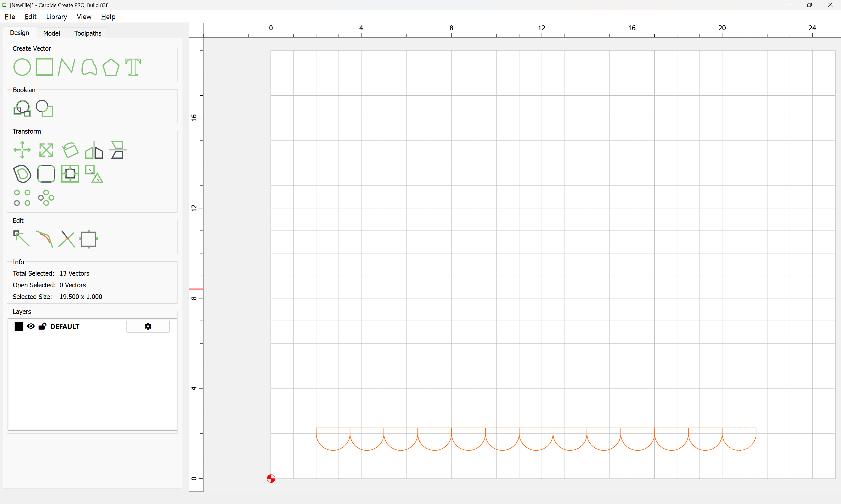
Task: Open the Rotate transform tool
Action: (x=70, y=150)
